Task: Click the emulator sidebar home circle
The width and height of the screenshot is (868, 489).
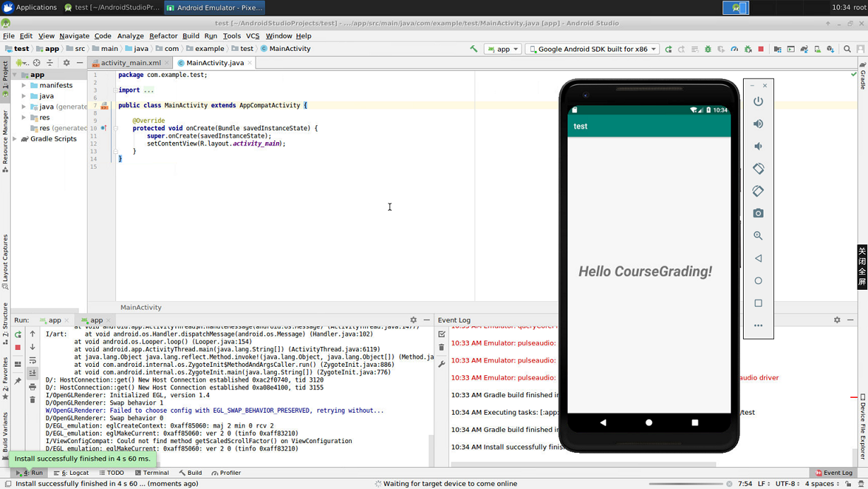Action: 758,281
